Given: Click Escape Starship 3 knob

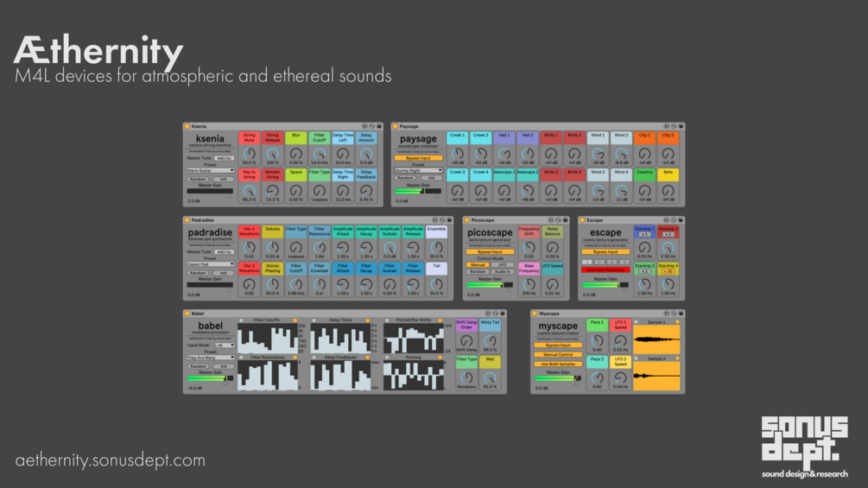Looking at the screenshot, I should 668,248.
